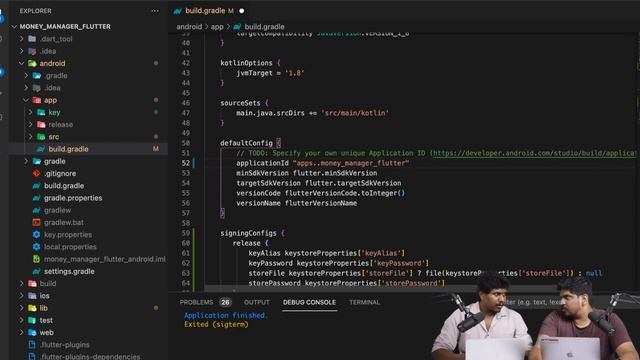Screen dimensions: 640x360
Task: Click the build folder icon
Action: 32,283
